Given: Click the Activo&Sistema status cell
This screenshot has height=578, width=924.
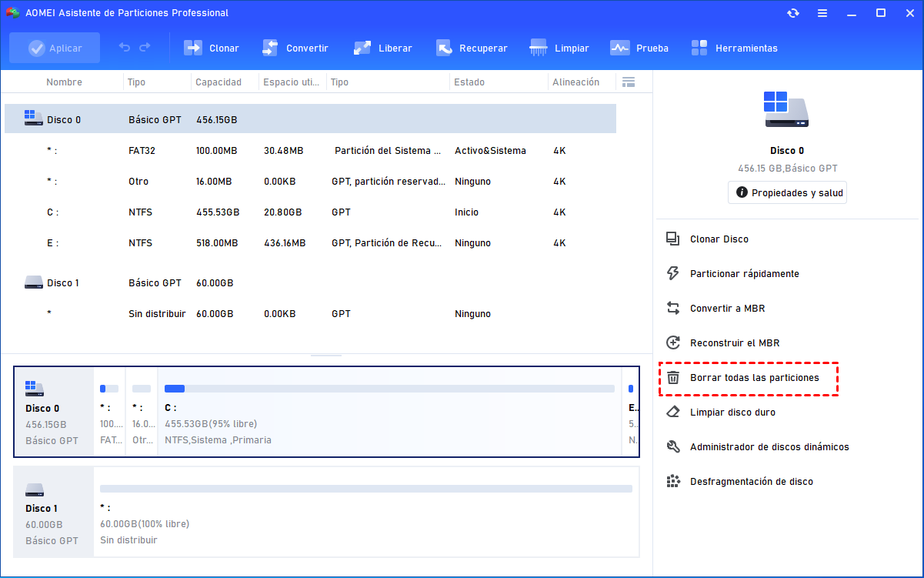Looking at the screenshot, I should [490, 151].
